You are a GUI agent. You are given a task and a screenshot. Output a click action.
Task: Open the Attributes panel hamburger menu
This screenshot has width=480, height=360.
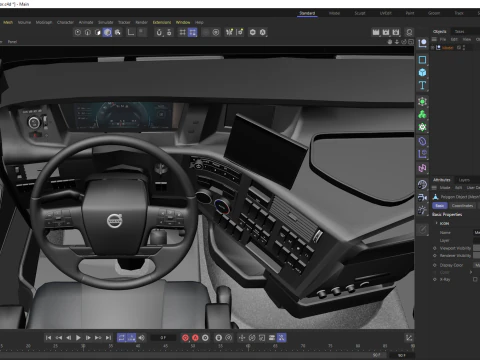434,188
